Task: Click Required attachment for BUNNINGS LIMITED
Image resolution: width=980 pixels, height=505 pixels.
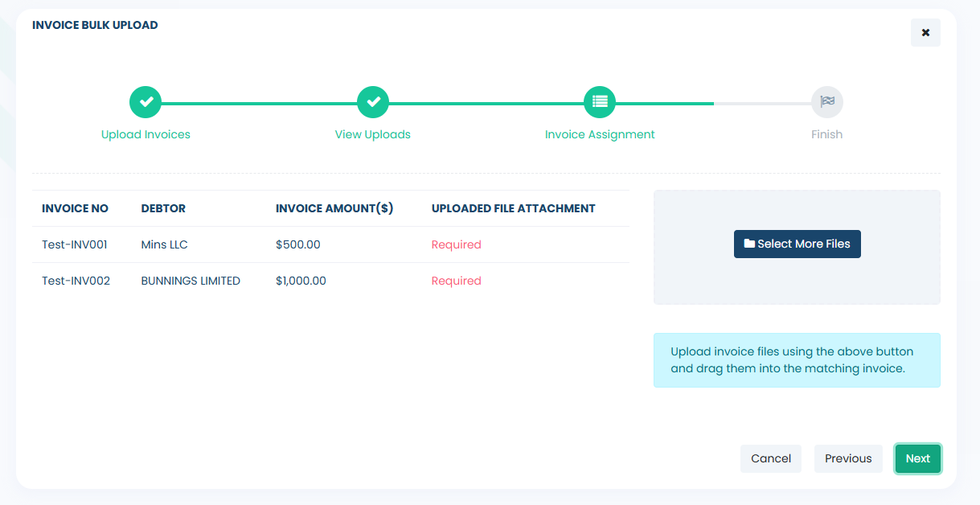Action: [456, 281]
